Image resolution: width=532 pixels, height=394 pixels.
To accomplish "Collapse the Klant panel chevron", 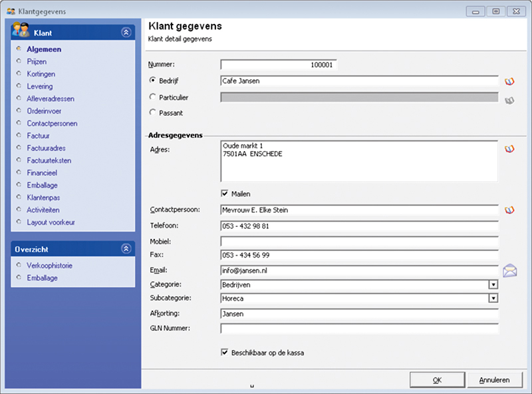I will [126, 32].
